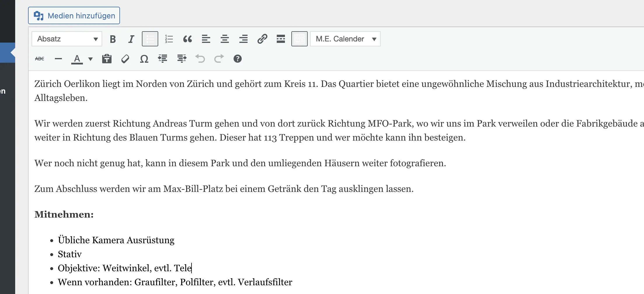Toggle italic formatting
This screenshot has width=644, height=294.
[131, 39]
